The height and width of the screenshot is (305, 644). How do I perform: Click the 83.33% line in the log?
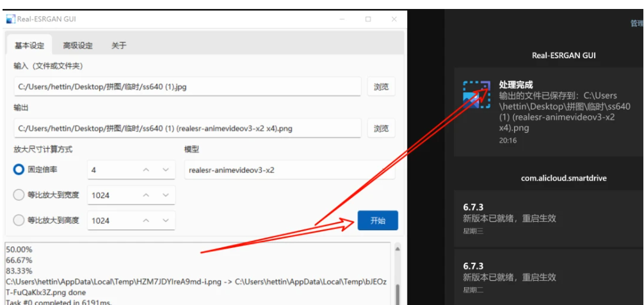[x=19, y=271]
